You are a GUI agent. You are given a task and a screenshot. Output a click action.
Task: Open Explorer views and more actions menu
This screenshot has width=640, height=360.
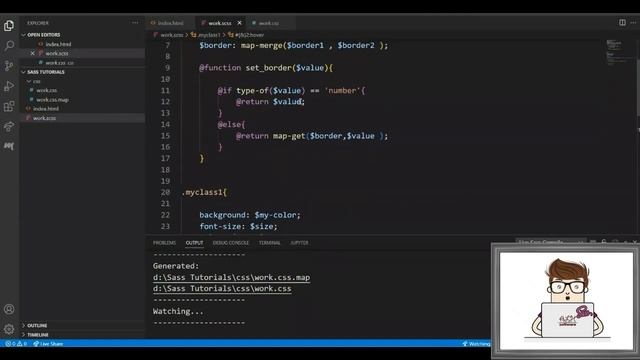tap(135, 23)
